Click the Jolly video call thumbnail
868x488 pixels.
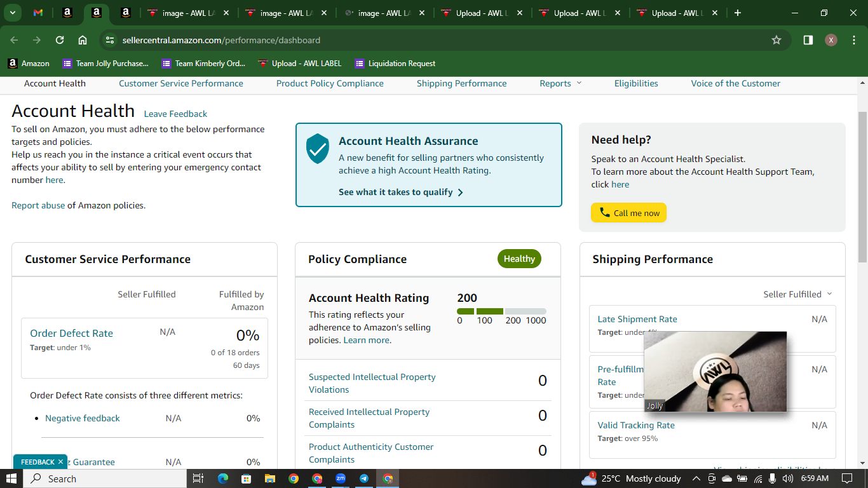[715, 372]
